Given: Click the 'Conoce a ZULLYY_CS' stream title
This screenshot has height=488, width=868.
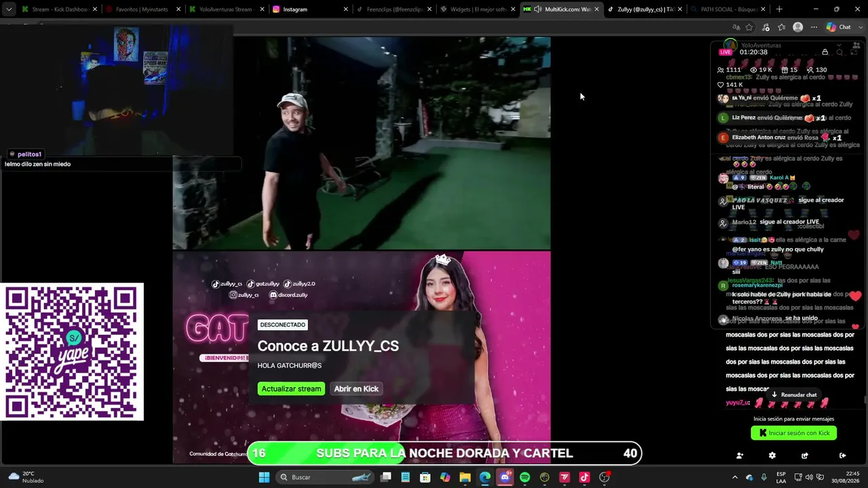Looking at the screenshot, I should tap(328, 346).
